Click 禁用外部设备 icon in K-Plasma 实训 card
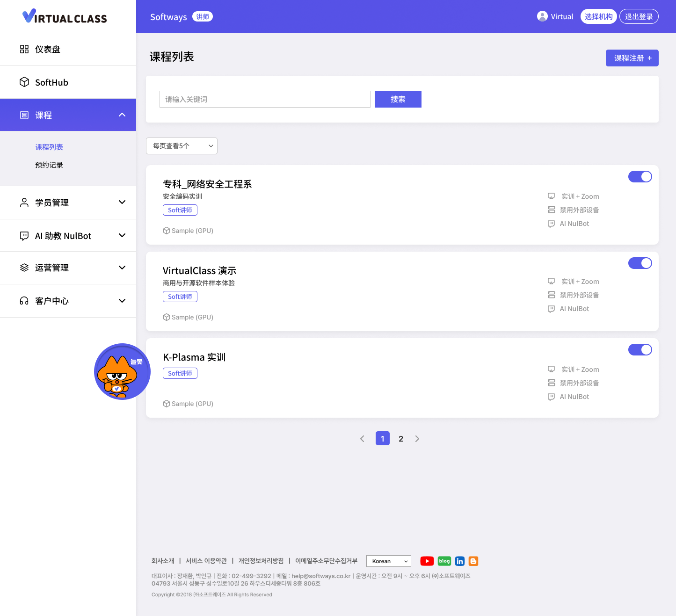The image size is (676, 616). 552,383
